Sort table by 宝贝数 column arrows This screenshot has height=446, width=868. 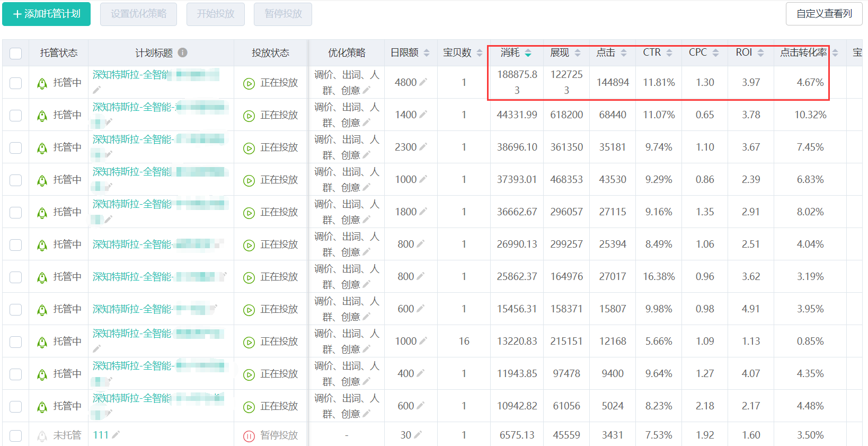click(x=480, y=53)
